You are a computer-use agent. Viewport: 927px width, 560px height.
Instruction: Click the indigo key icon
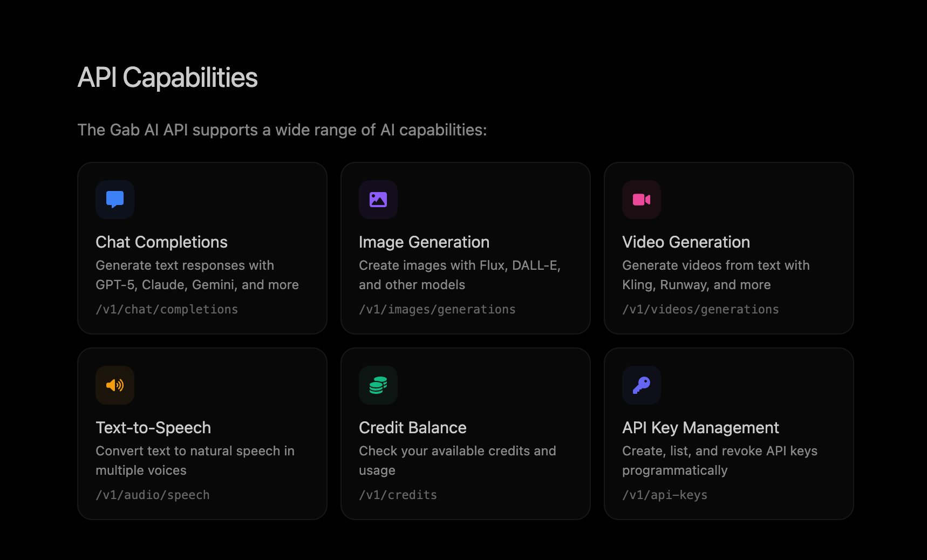642,385
